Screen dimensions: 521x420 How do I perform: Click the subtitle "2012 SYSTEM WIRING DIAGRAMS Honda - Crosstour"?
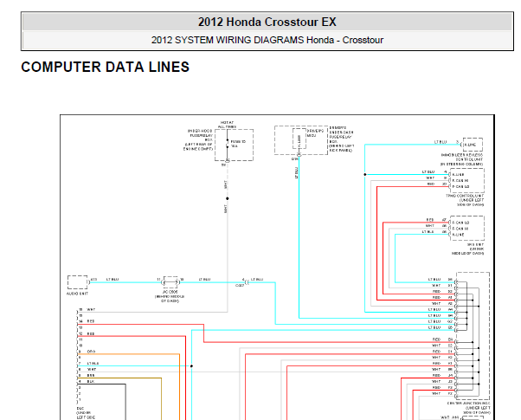[x=267, y=40]
